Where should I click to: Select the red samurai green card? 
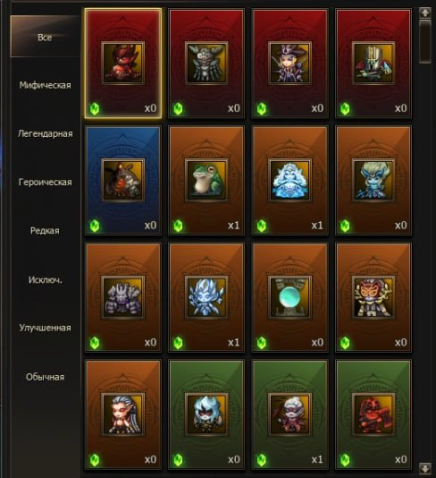click(x=373, y=414)
